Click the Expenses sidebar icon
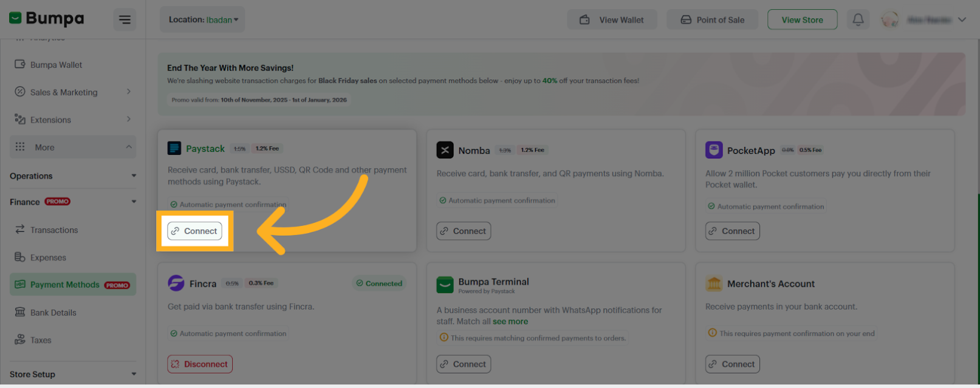Screen dimensions: 980x388 tap(21, 257)
